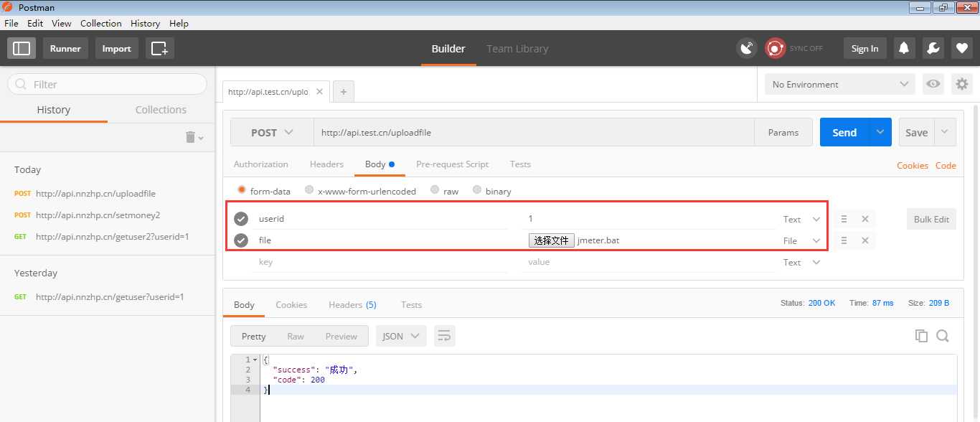
Task: Open history entry setmoney2
Action: click(x=98, y=215)
